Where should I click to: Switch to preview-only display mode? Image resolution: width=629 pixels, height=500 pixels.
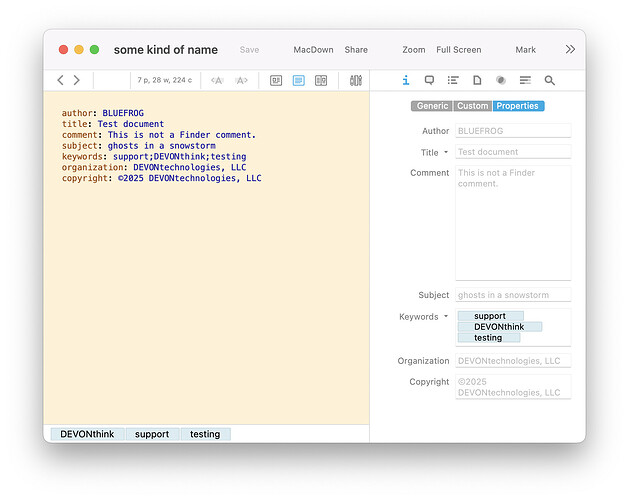pyautogui.click(x=276, y=81)
